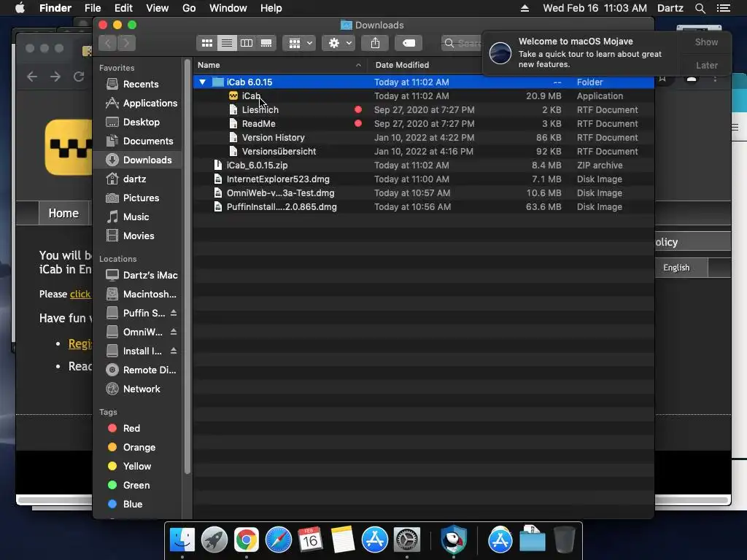747x560 pixels.
Task: Click Later on Mojave notification
Action: coord(706,65)
